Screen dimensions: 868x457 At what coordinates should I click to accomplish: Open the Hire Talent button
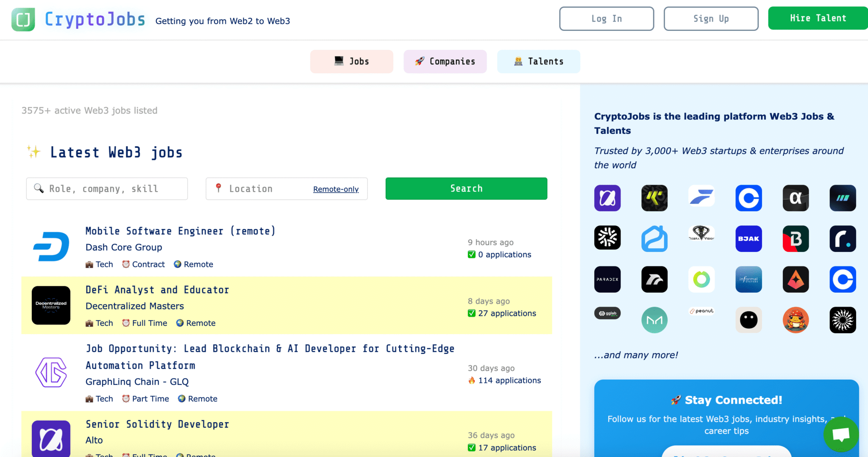click(818, 18)
